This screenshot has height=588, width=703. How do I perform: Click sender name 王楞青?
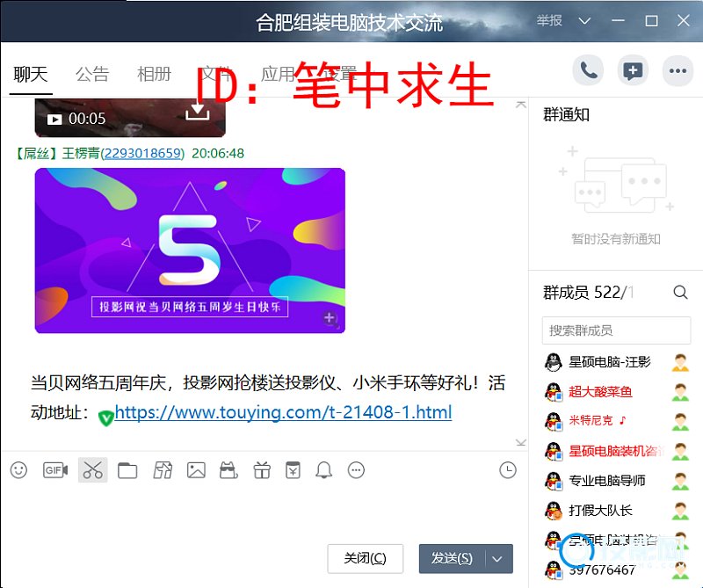[81, 154]
